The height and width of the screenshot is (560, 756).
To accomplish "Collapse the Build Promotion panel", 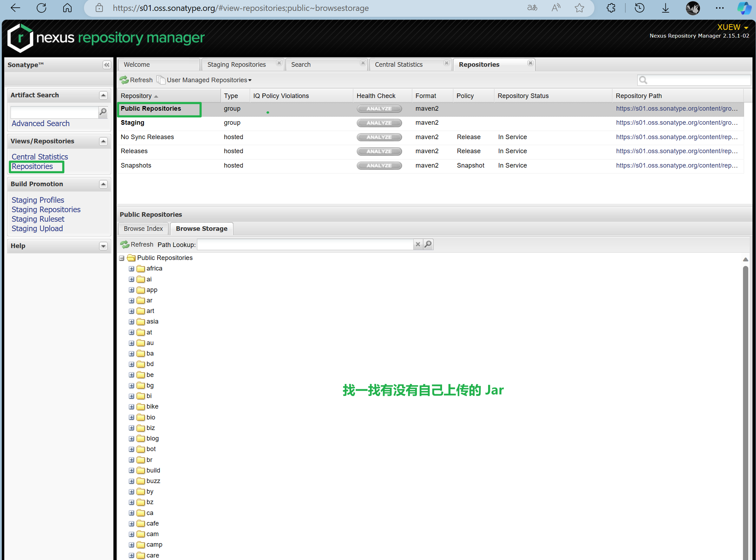I will [x=103, y=184].
